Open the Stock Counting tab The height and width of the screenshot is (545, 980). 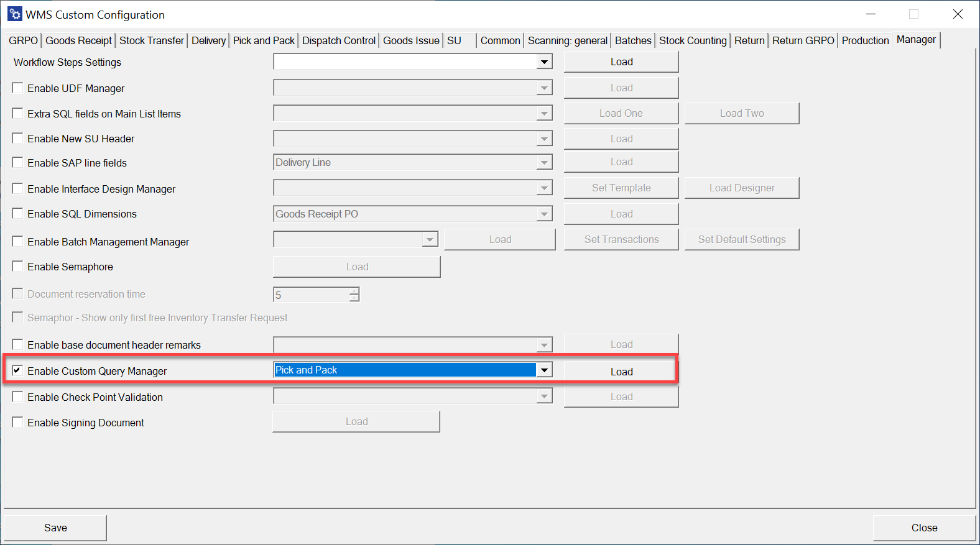[693, 40]
